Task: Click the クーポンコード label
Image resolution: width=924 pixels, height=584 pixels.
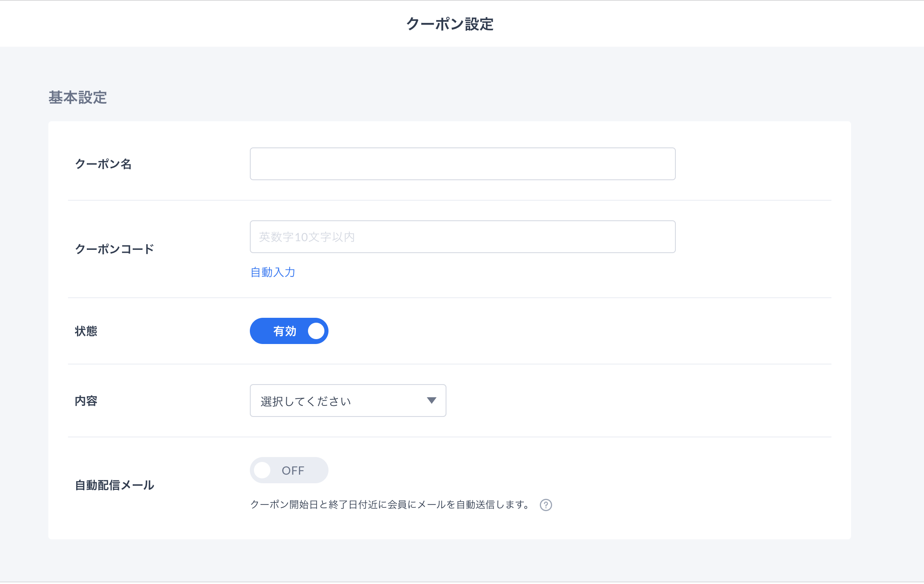Action: click(114, 249)
